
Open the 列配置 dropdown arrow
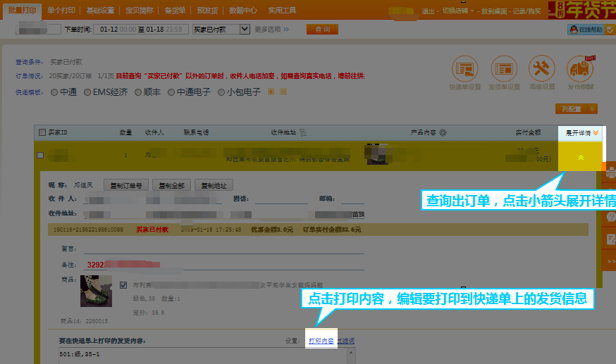(593, 108)
